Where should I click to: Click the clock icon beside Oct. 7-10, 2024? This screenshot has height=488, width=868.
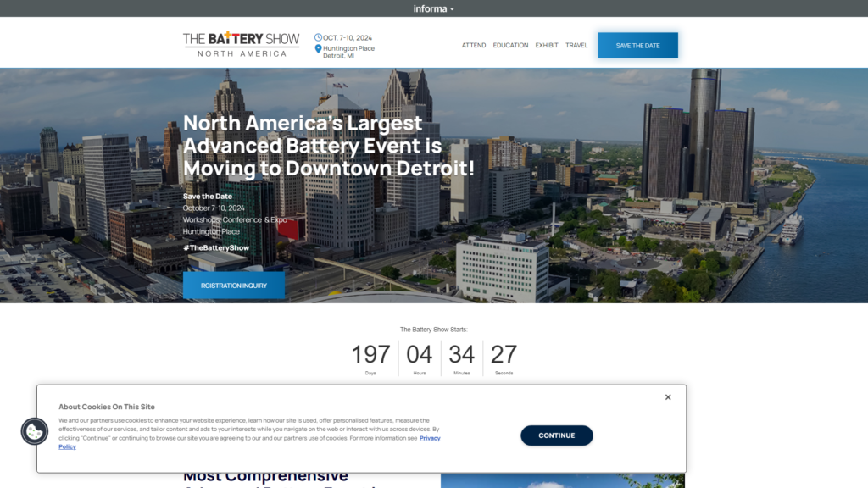point(318,37)
